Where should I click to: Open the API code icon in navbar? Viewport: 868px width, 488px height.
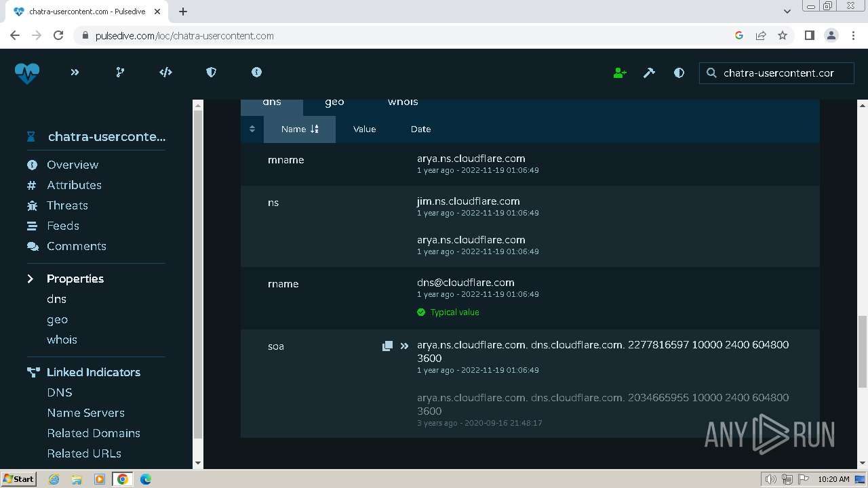[x=165, y=72]
